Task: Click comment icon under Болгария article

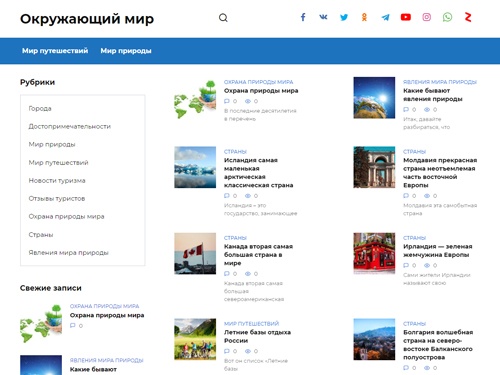Action: point(406,368)
